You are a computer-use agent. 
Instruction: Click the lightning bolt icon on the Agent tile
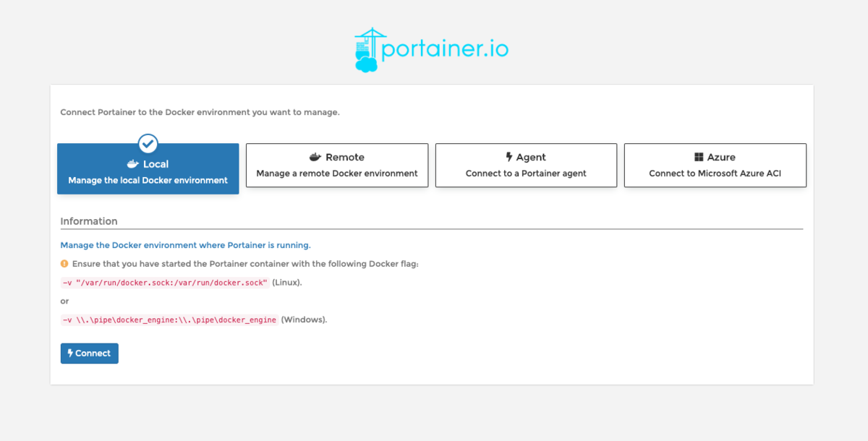pos(510,156)
